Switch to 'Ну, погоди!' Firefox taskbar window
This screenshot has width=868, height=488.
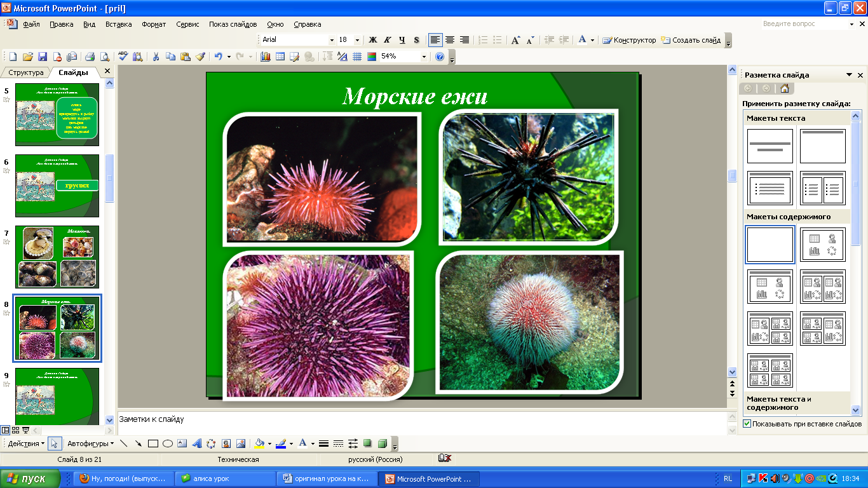123,478
